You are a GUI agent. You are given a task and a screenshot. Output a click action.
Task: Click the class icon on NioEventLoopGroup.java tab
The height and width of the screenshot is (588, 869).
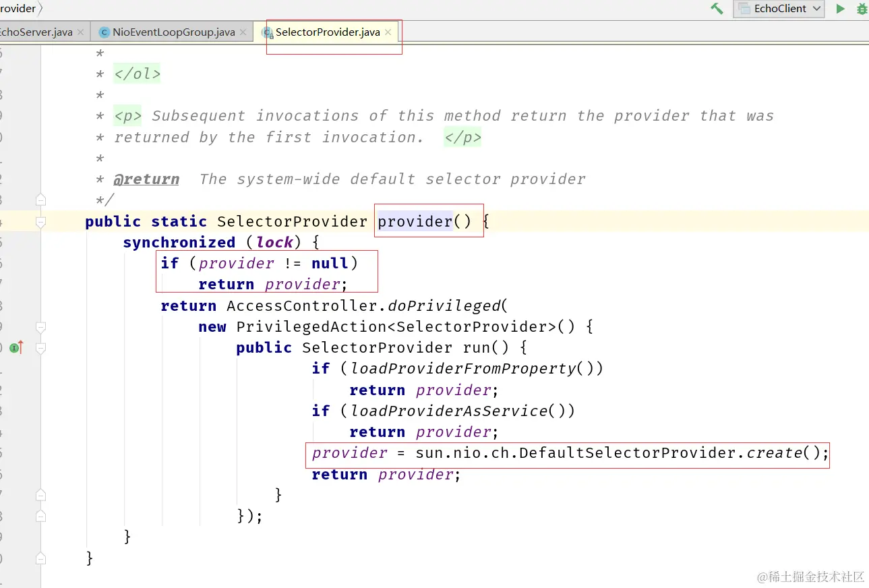[104, 32]
